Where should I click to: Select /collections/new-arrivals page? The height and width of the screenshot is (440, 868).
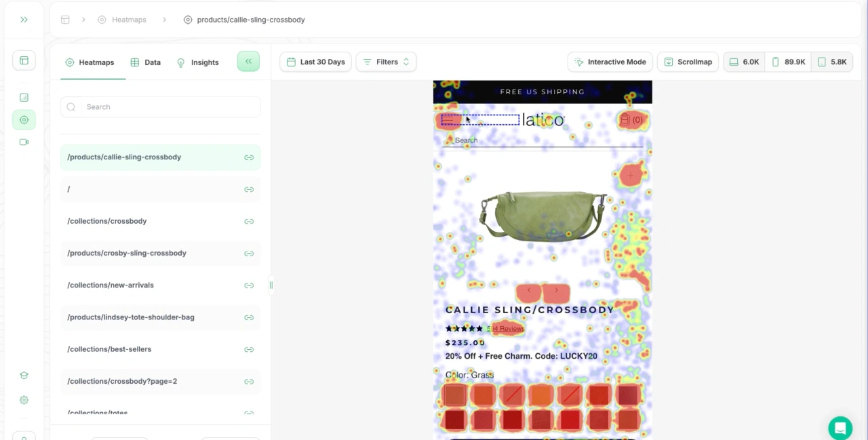point(160,285)
